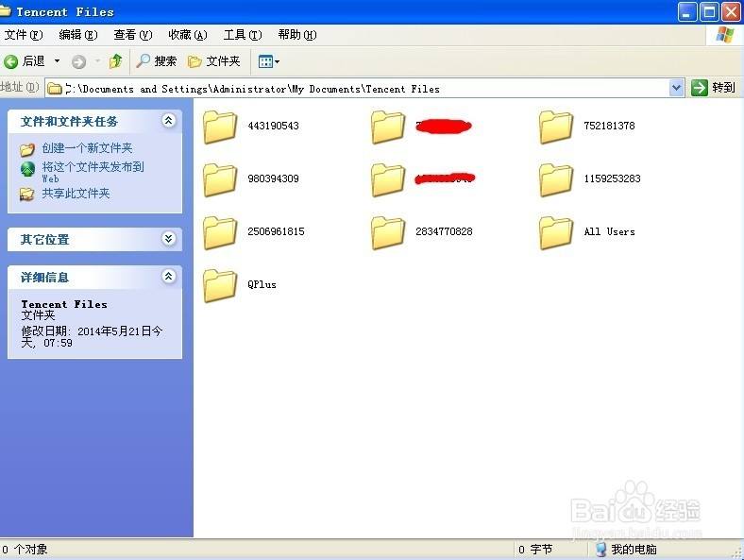Click the folder name 1159253283
This screenshot has height=560, width=744.
pos(612,178)
